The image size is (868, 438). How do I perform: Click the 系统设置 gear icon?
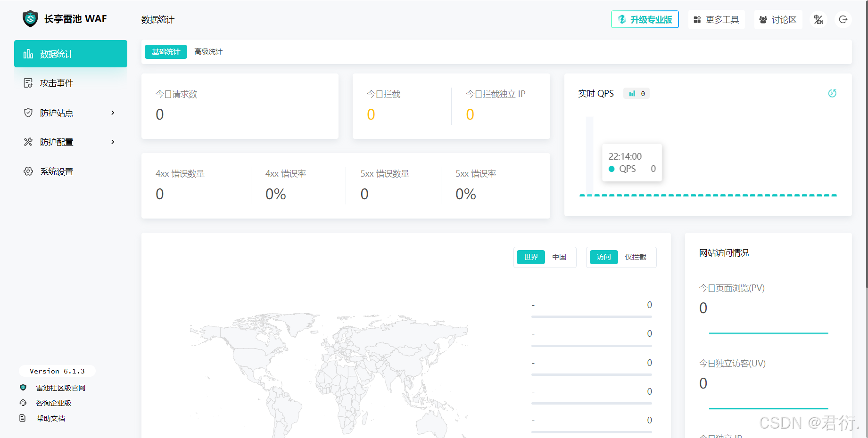click(28, 171)
